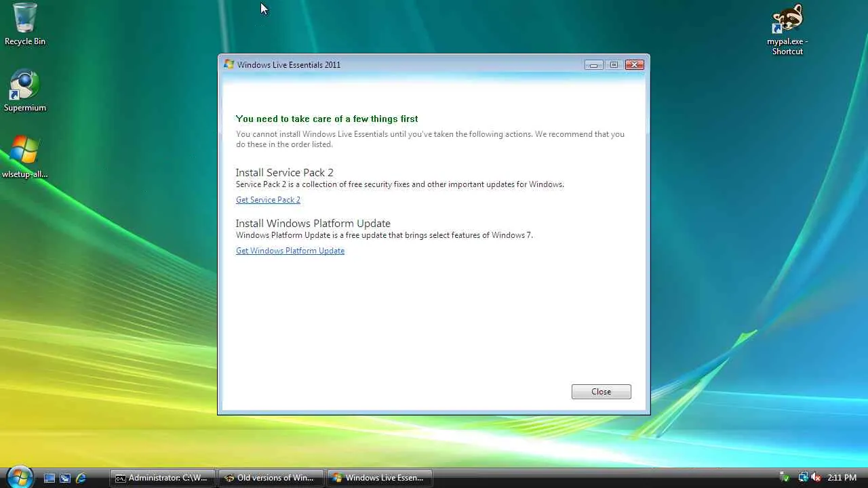868x488 pixels.
Task: Open the network status tray icon
Action: point(803,478)
